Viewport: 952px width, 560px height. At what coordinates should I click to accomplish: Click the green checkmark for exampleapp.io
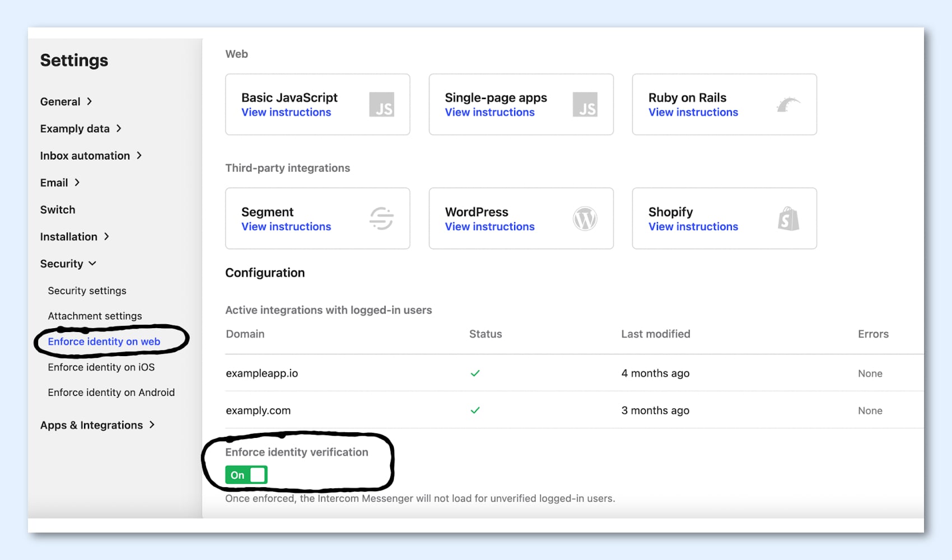pyautogui.click(x=475, y=373)
